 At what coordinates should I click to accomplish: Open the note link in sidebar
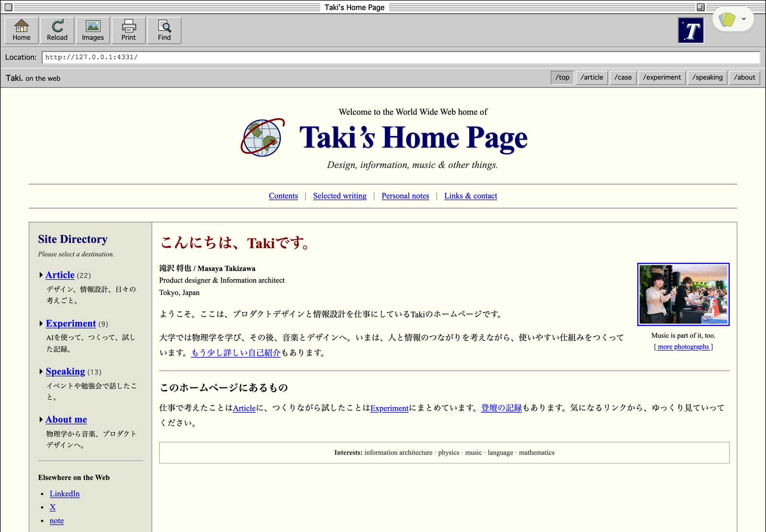(56, 521)
